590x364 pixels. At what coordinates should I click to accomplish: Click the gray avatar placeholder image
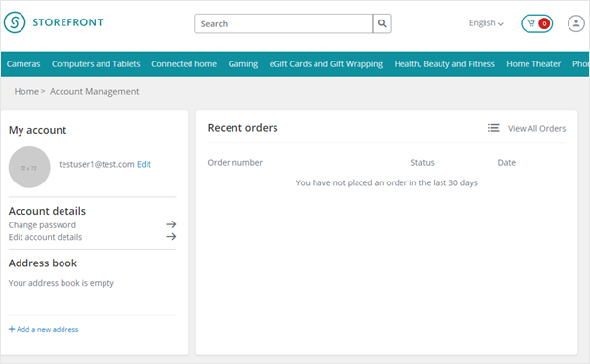coord(29,167)
